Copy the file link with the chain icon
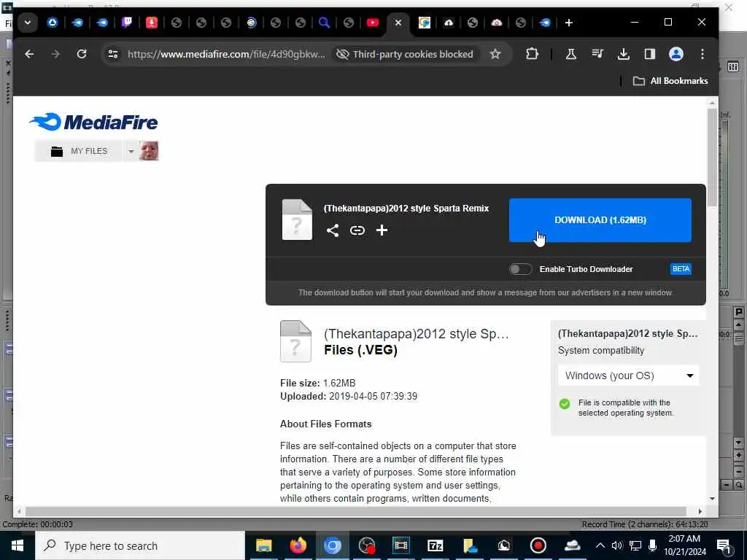Image resolution: width=747 pixels, height=560 pixels. coord(357,230)
